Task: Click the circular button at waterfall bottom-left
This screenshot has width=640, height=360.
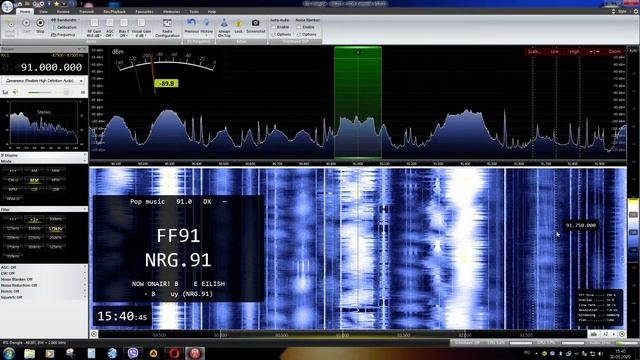Action: 94,334
